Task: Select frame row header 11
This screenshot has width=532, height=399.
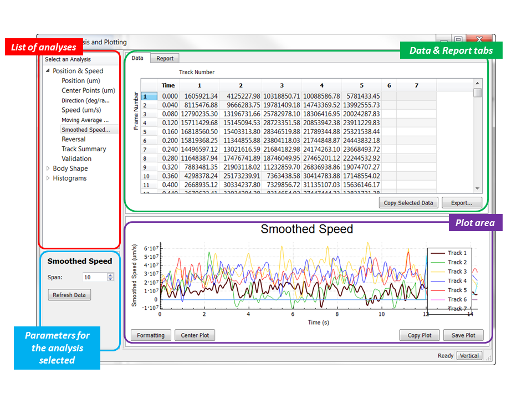Action: coord(149,185)
